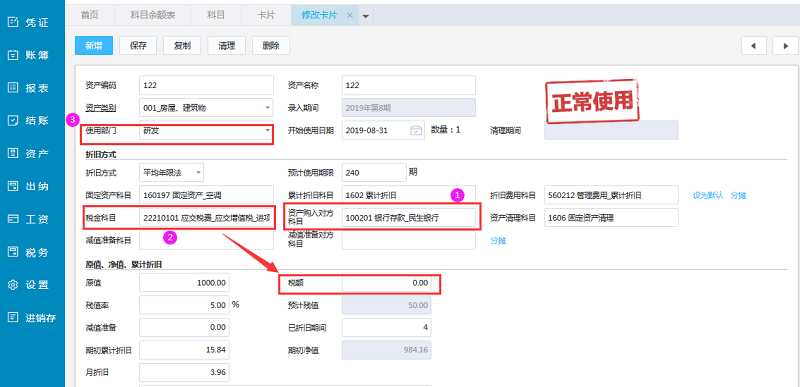Switch to the 卡片 tab
The width and height of the screenshot is (800, 387).
266,15
